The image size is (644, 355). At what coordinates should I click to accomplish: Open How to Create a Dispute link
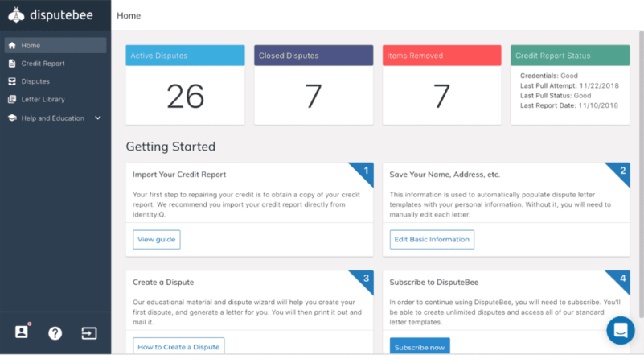click(178, 346)
